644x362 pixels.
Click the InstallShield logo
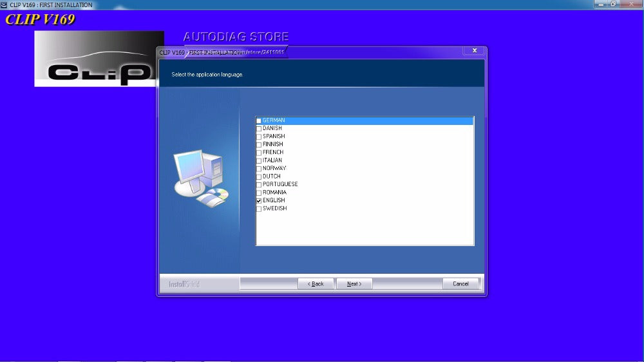pos(184,284)
